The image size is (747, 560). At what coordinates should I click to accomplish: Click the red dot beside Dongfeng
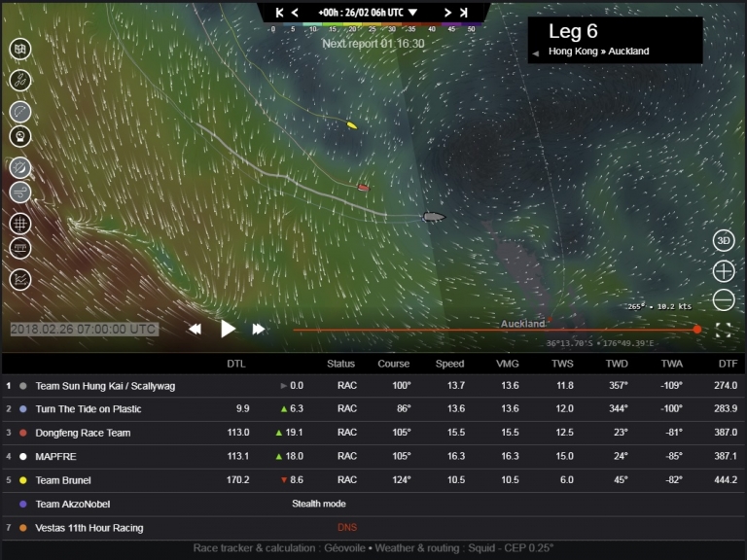23,433
